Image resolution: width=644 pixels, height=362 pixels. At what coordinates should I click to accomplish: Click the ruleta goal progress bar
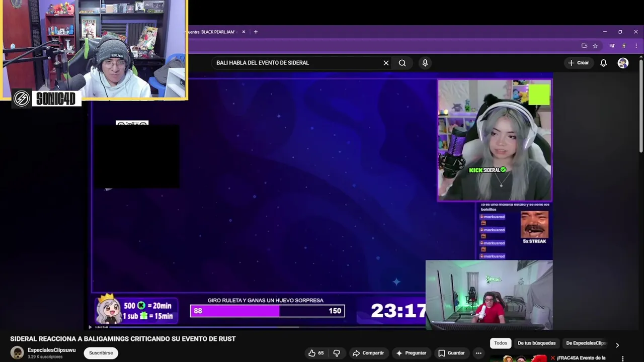click(x=267, y=311)
